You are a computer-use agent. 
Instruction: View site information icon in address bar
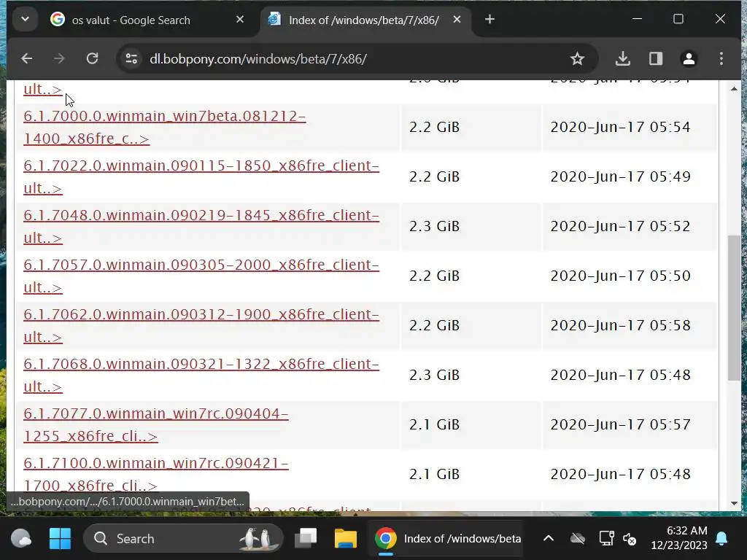point(131,58)
